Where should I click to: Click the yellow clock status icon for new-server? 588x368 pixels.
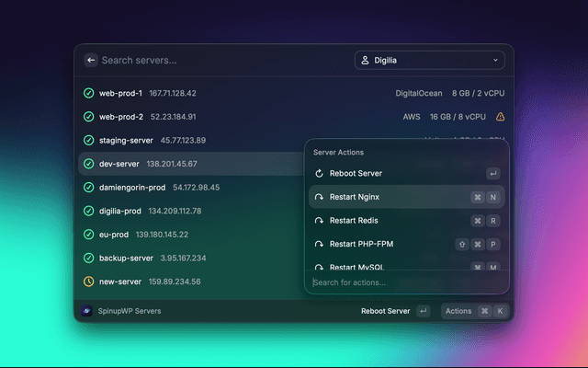point(88,282)
